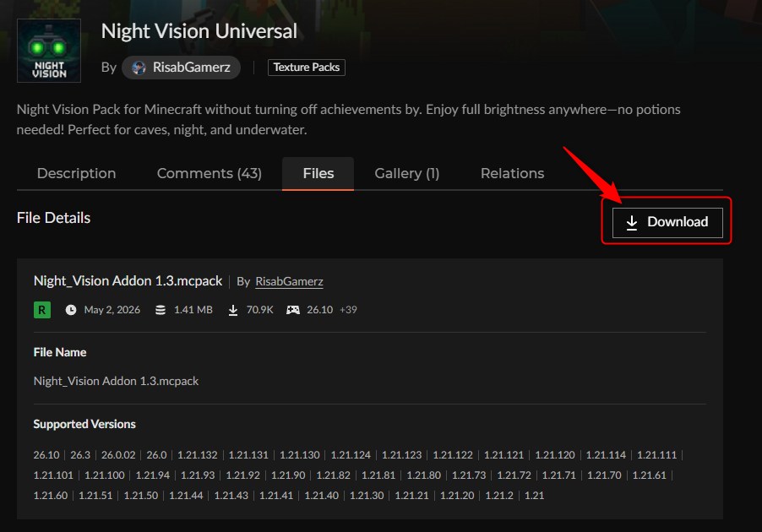
Task: Open RisabGamerz author profile chip
Action: click(x=181, y=67)
